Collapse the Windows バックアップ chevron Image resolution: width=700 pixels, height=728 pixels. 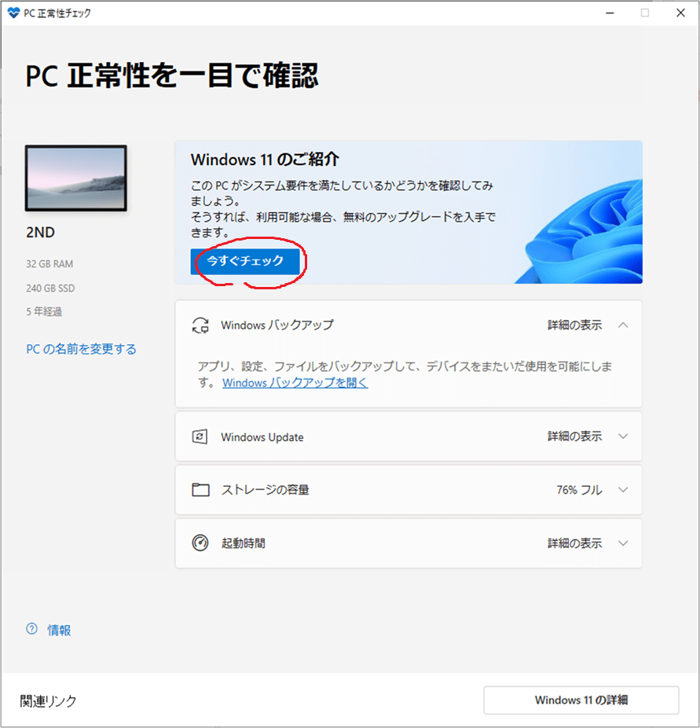(623, 325)
